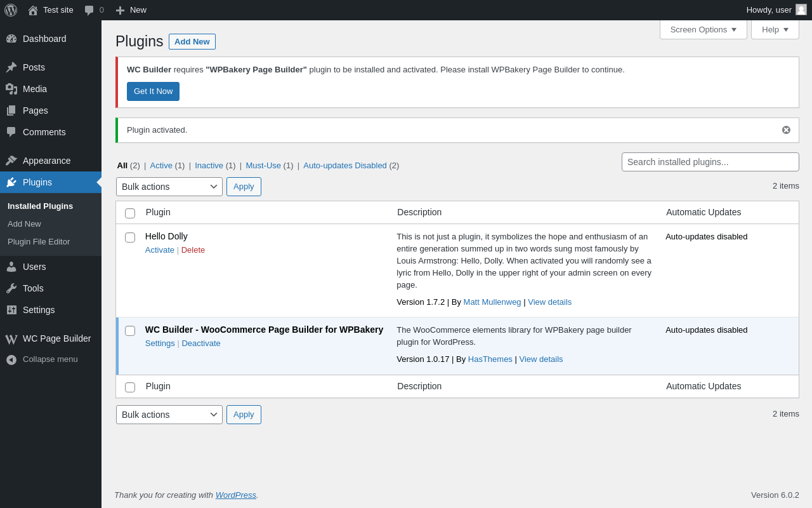The width and height of the screenshot is (812, 508).
Task: Check the Hello Dolly plugin checkbox
Action: (130, 237)
